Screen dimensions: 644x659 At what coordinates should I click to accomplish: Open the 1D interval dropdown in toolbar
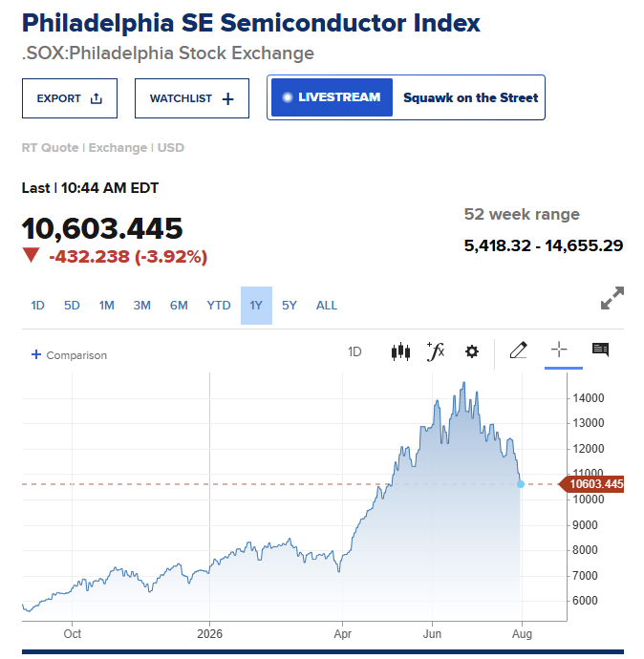pos(354,351)
